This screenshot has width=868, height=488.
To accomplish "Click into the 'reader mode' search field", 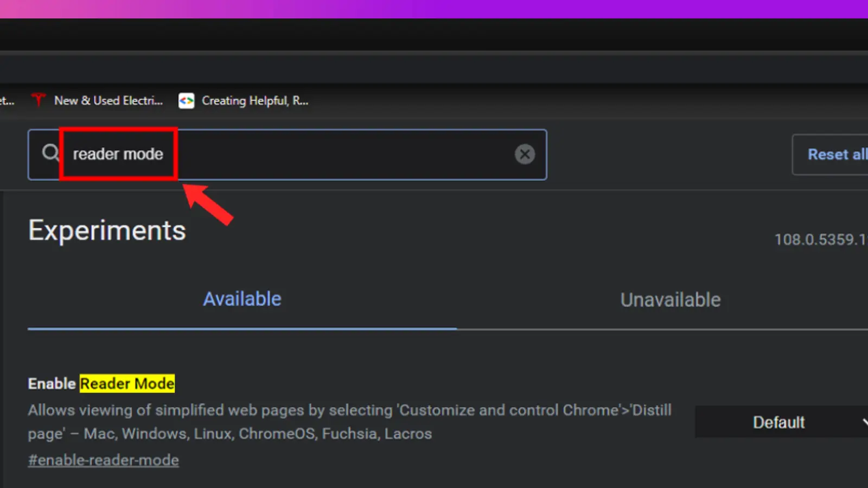I will [288, 155].
